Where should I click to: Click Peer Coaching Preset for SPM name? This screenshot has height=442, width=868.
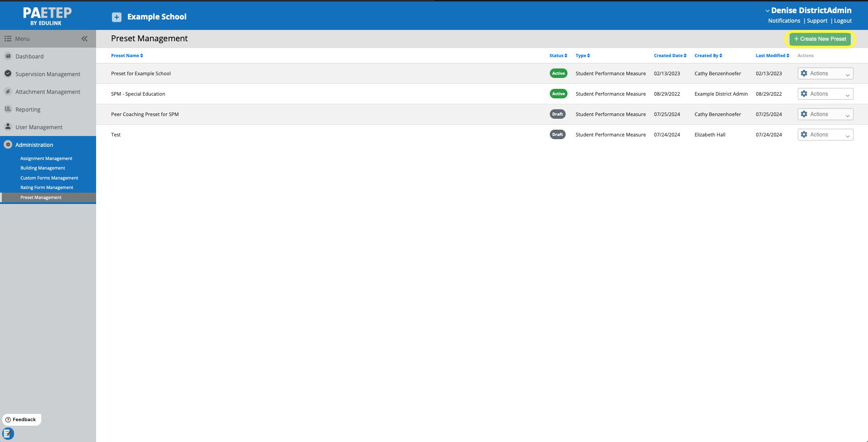[145, 114]
